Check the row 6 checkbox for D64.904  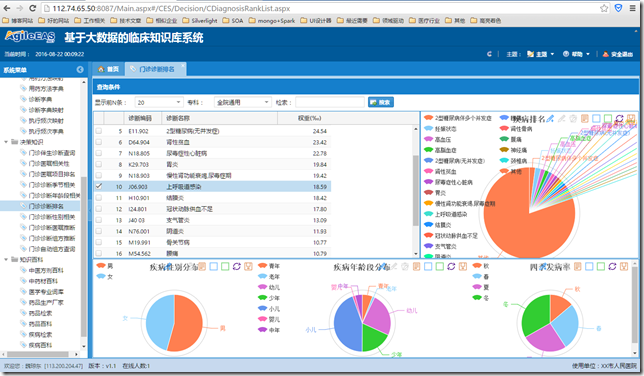(99, 142)
